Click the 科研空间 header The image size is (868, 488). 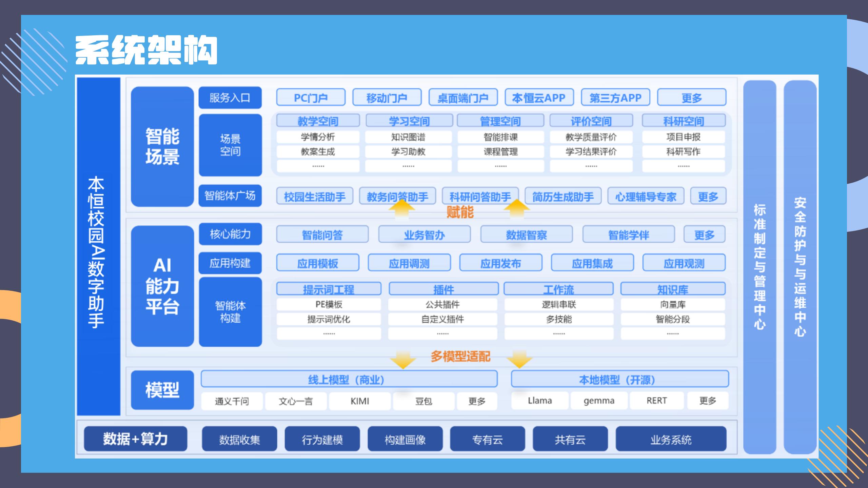click(x=684, y=121)
